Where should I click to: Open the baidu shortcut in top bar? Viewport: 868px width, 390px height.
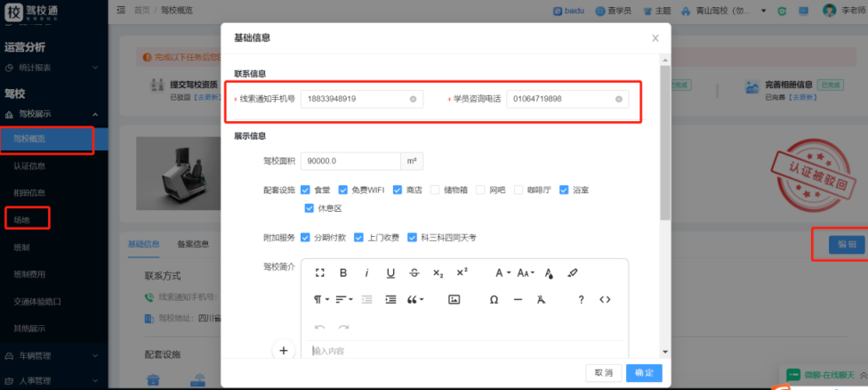click(x=570, y=11)
